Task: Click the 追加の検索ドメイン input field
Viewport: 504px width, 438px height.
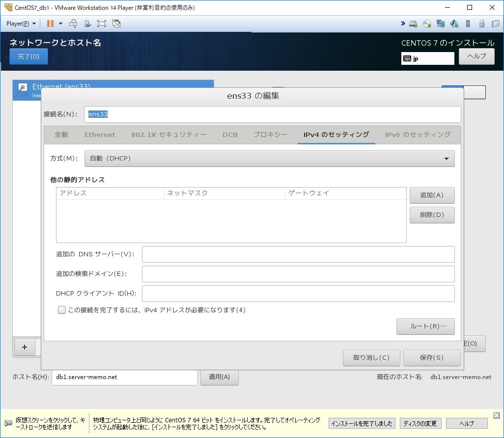Action: point(298,274)
